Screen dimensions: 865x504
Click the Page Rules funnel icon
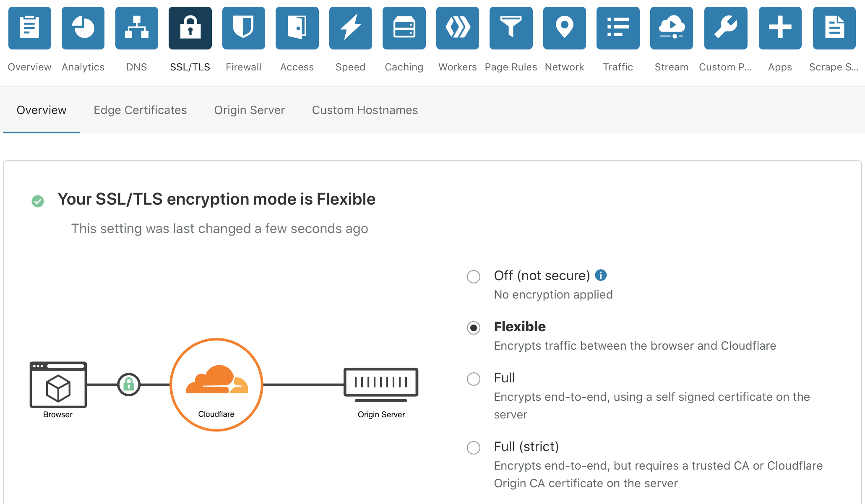tap(511, 28)
